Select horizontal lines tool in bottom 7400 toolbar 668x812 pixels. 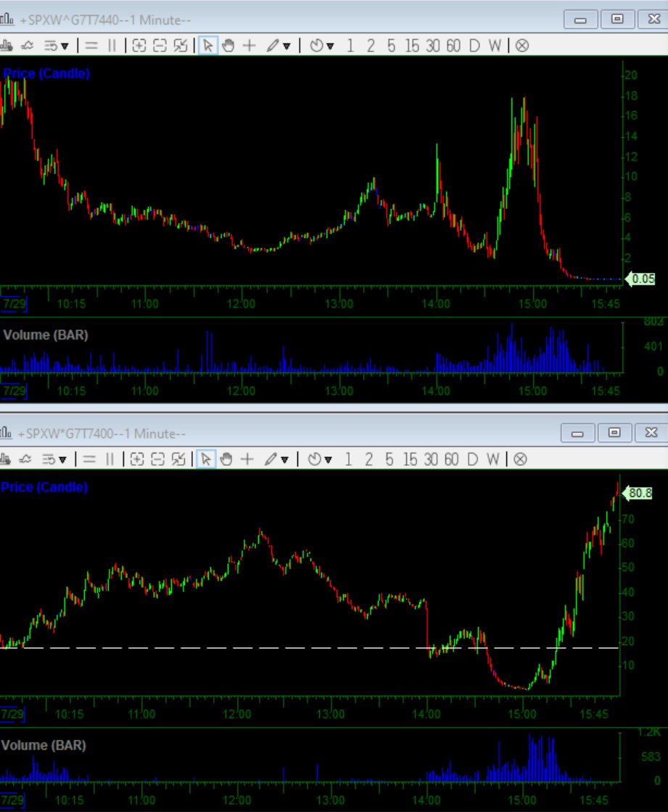(89, 459)
